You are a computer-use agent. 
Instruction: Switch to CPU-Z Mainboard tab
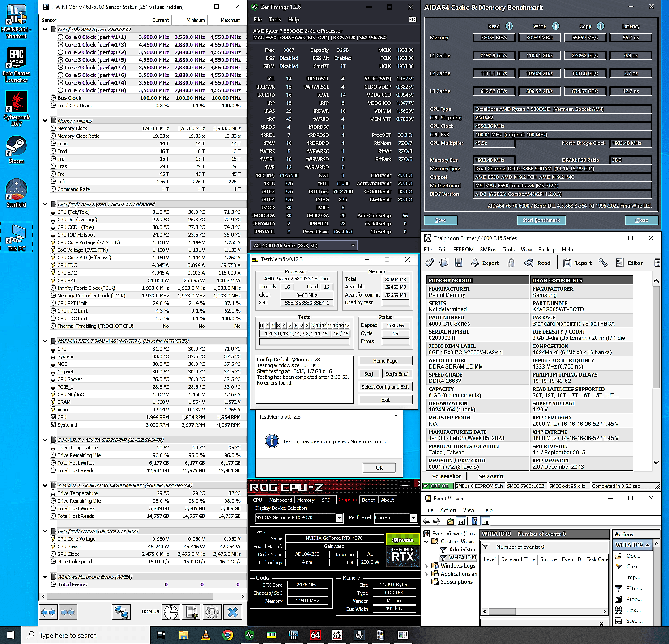[x=281, y=500]
